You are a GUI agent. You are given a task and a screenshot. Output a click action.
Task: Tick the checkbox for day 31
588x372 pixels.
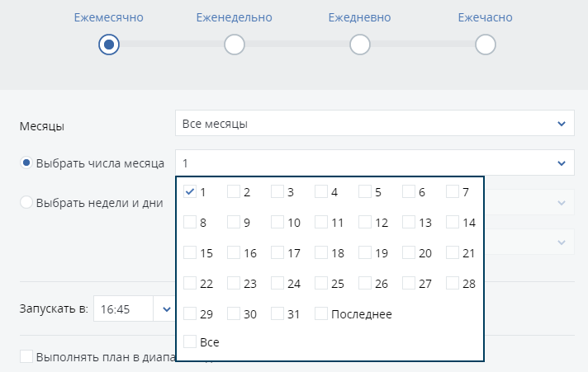pyautogui.click(x=277, y=314)
